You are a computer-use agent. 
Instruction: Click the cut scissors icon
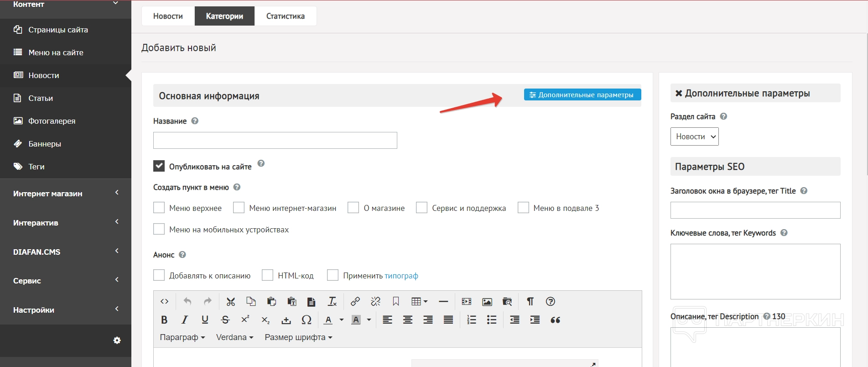pos(231,301)
